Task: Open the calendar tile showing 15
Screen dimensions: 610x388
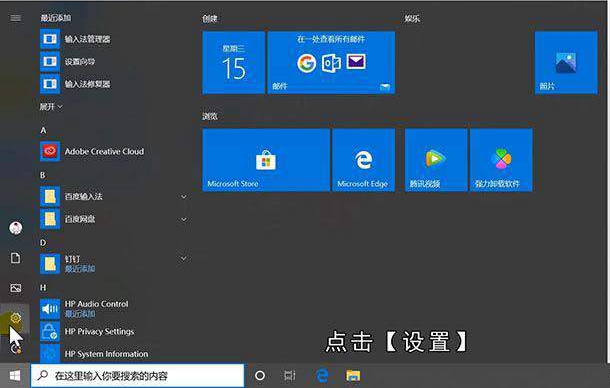Action: (233, 63)
